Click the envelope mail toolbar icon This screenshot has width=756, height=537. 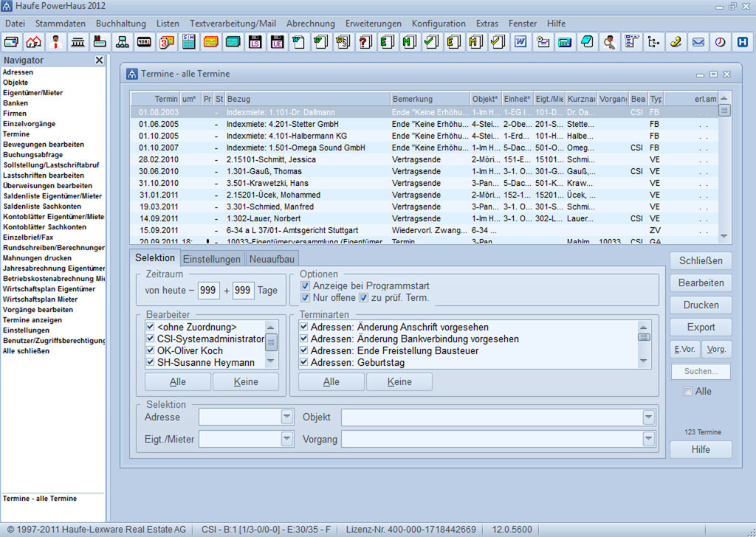click(698, 42)
